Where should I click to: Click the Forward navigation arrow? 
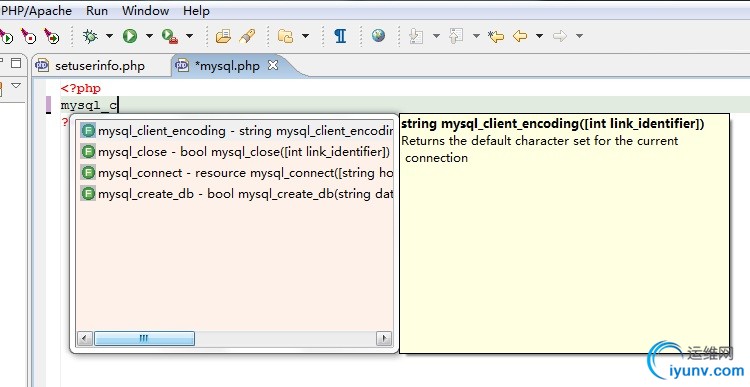[560, 36]
